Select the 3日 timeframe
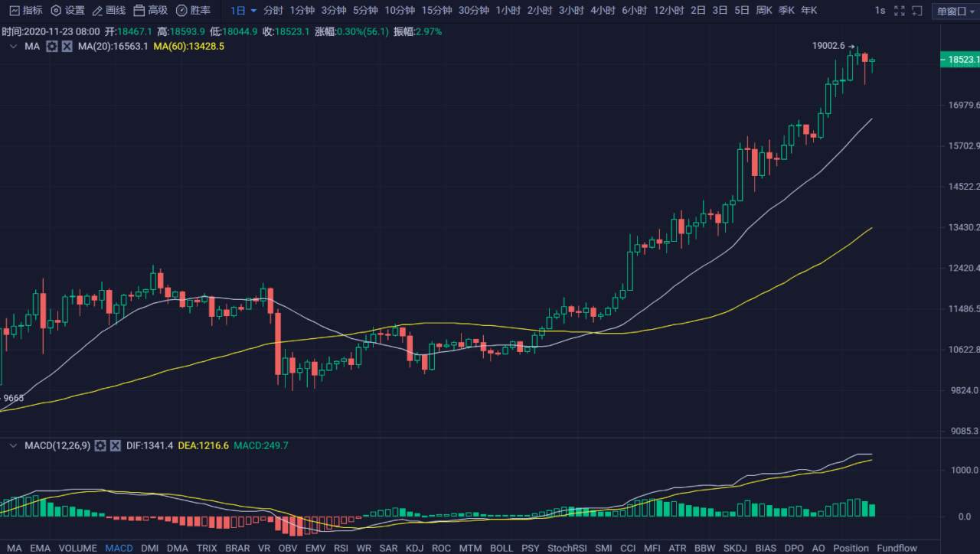This screenshot has width=980, height=554. (x=720, y=11)
